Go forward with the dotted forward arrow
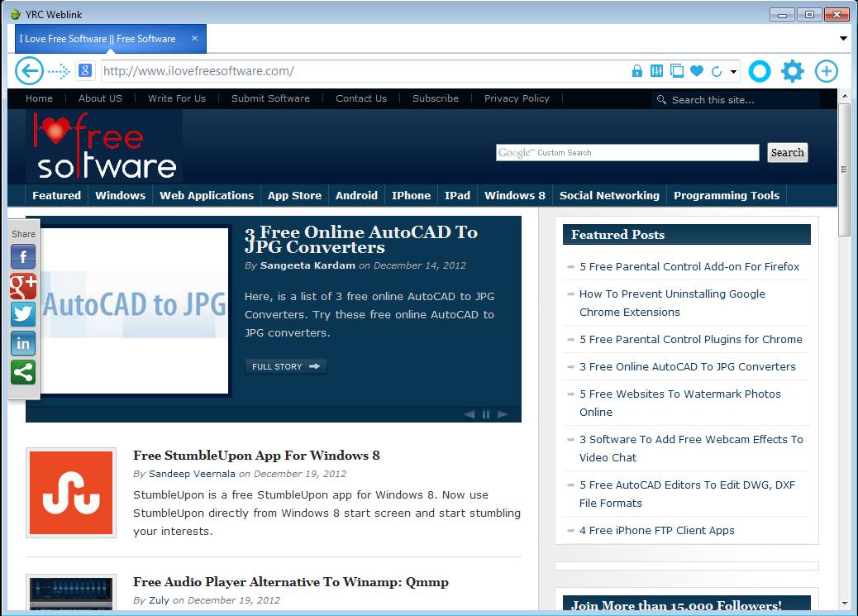858x616 pixels. pyautogui.click(x=59, y=71)
